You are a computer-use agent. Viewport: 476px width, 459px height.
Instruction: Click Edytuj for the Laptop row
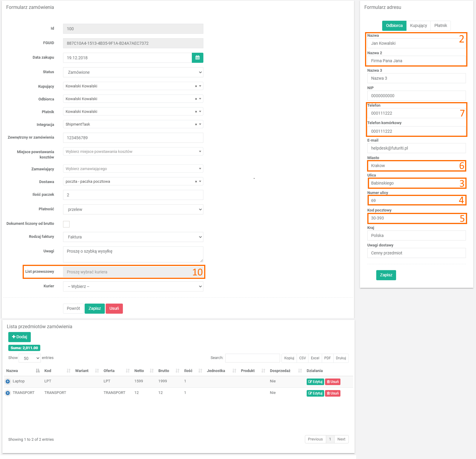[x=315, y=382]
